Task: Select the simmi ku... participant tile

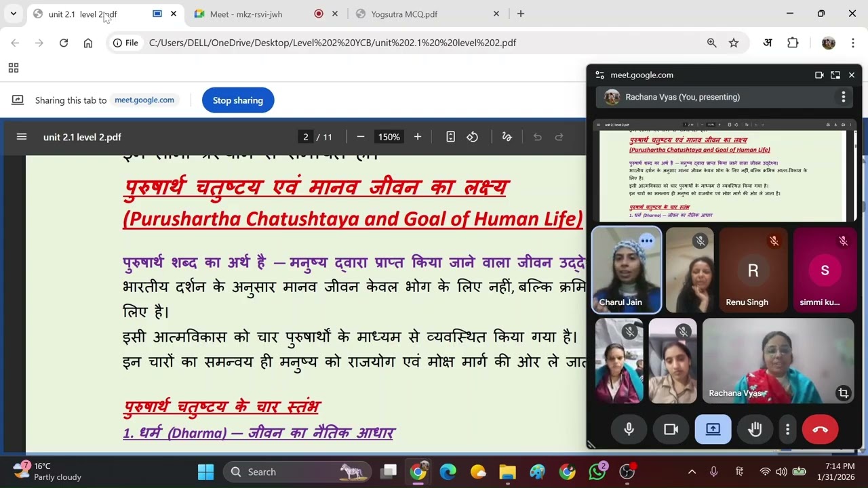Action: tap(825, 270)
